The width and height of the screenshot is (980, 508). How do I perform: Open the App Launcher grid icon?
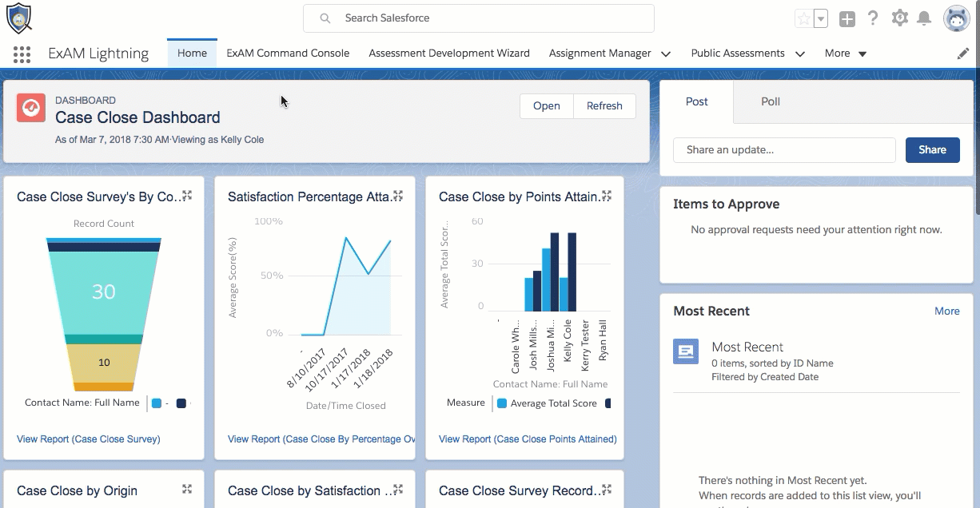pyautogui.click(x=22, y=54)
